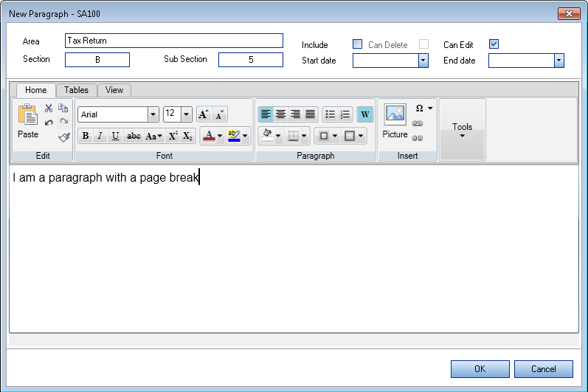Insert a numbered list
The height and width of the screenshot is (392, 588).
pyautogui.click(x=345, y=114)
